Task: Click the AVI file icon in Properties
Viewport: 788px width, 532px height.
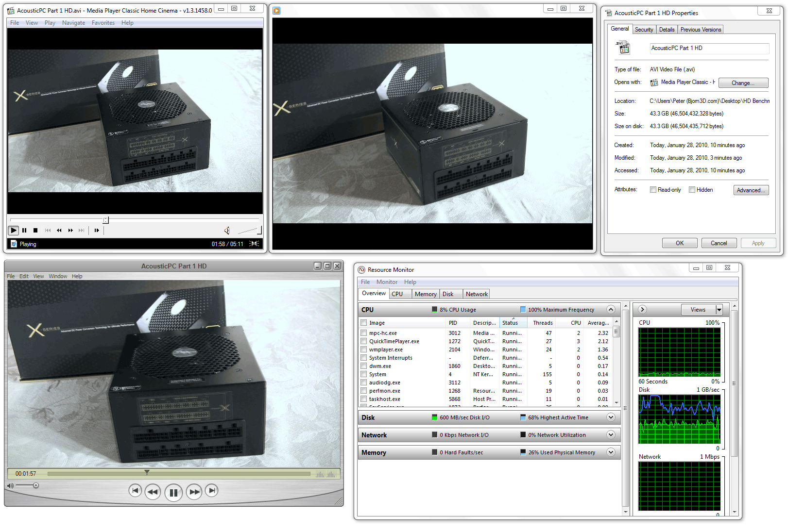Action: 622,48
